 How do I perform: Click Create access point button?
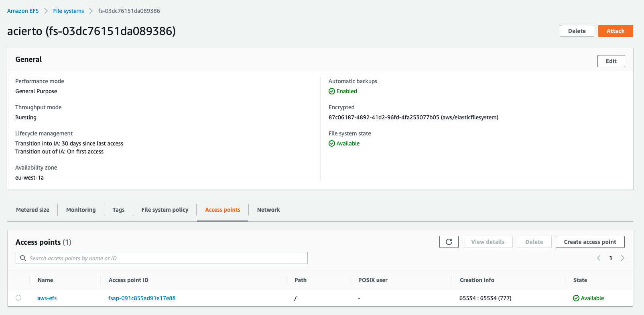click(x=590, y=242)
